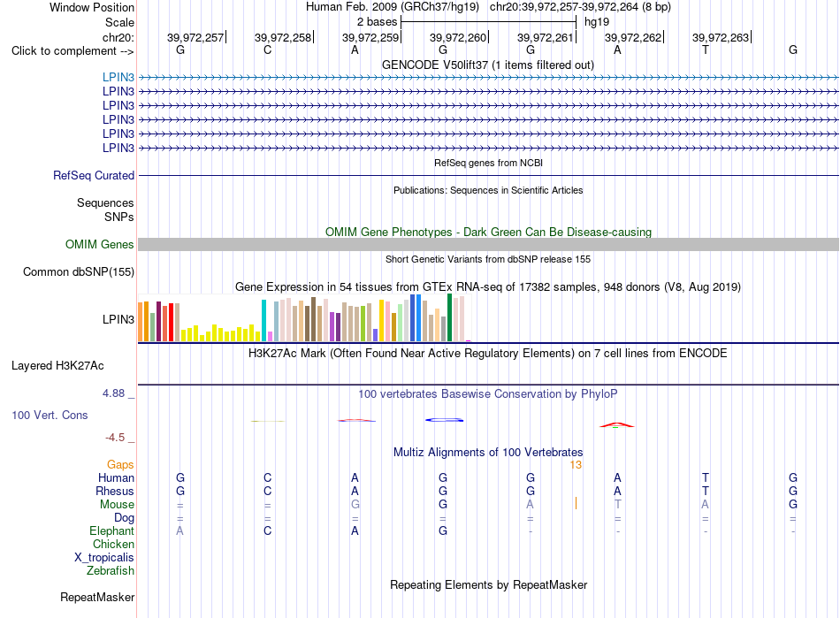Click the Common dbSNP(155) track label

click(78, 271)
